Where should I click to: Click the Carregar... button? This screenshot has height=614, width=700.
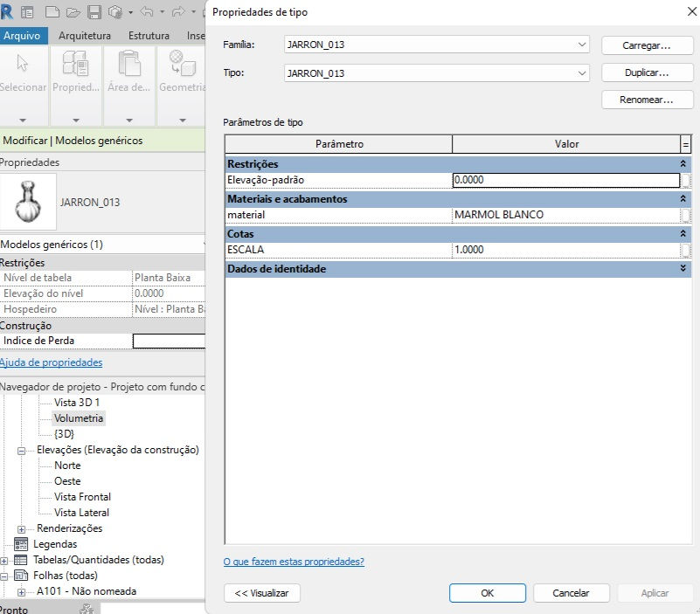(x=647, y=45)
